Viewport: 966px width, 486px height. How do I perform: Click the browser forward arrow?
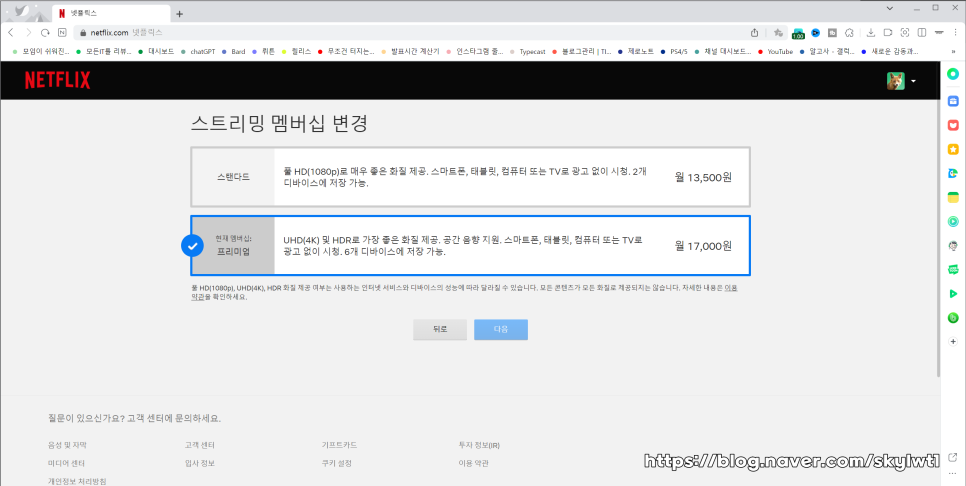[x=28, y=33]
